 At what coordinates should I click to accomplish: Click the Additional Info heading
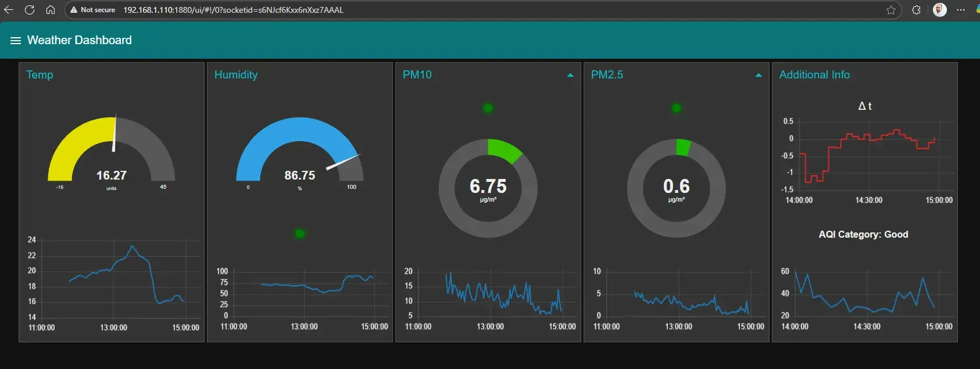[x=814, y=74]
